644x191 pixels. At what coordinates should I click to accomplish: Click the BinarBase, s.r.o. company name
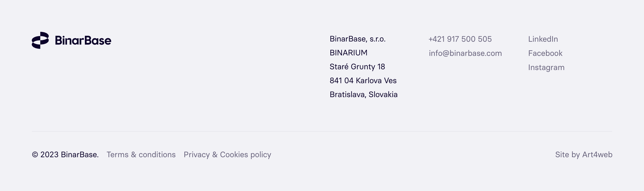tap(357, 39)
